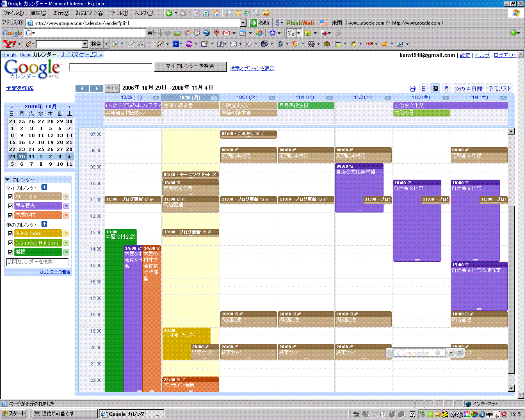Open the ファイル(F) menu
The height and width of the screenshot is (420, 525).
click(14, 13)
